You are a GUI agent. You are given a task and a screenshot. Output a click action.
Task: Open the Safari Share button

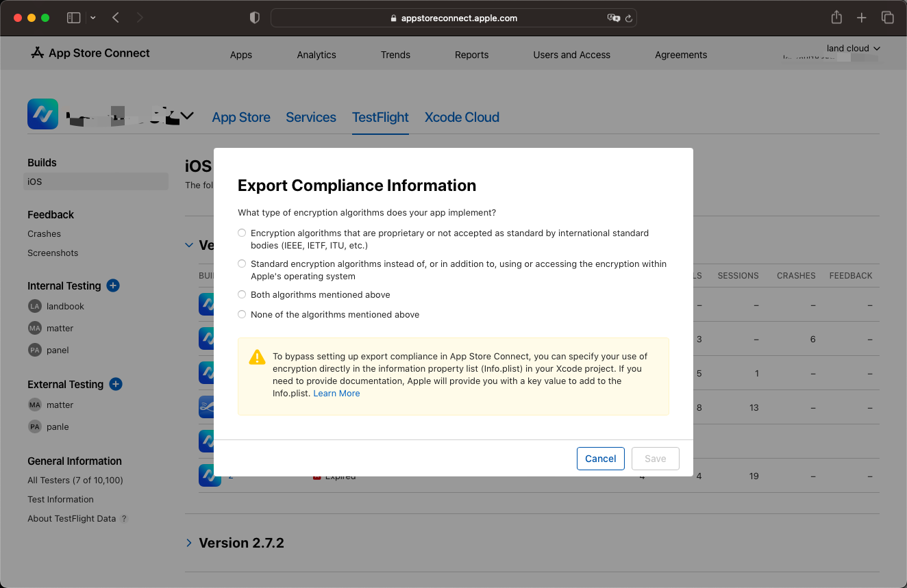pyautogui.click(x=836, y=18)
